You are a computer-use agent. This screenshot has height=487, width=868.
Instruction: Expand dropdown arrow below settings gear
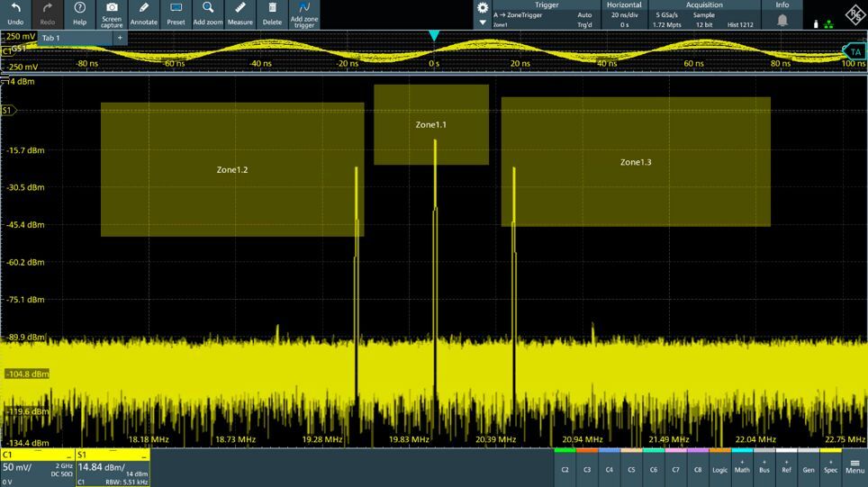point(483,23)
